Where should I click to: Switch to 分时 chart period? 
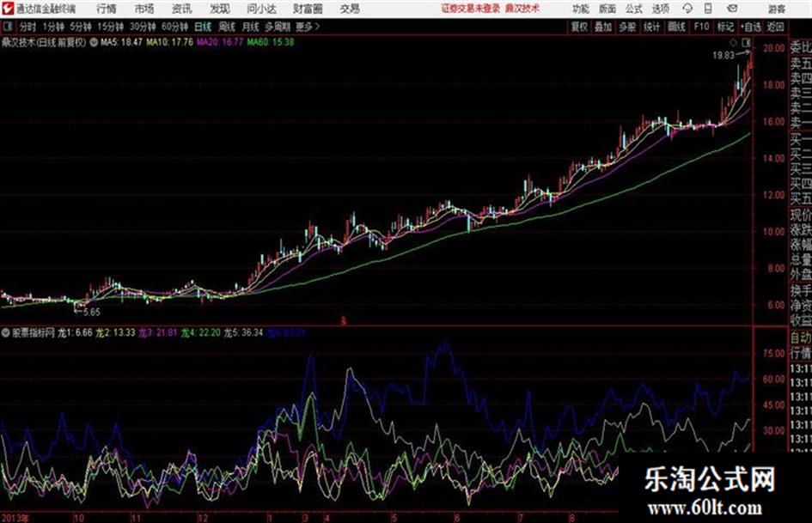point(27,27)
